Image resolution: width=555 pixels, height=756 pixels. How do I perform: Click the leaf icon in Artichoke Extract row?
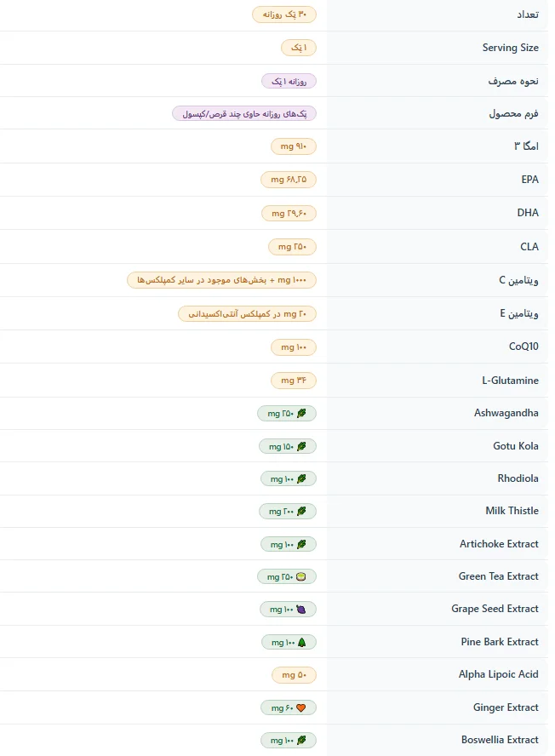click(x=301, y=544)
